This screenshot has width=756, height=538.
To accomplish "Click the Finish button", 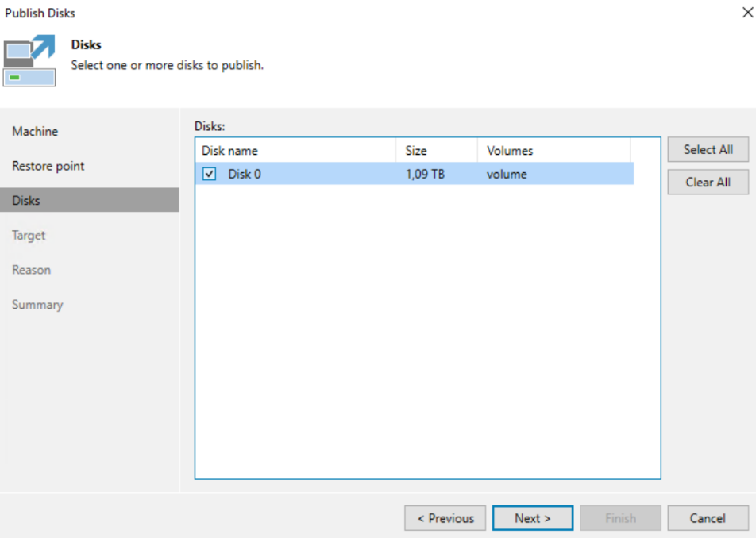I will pos(620,518).
